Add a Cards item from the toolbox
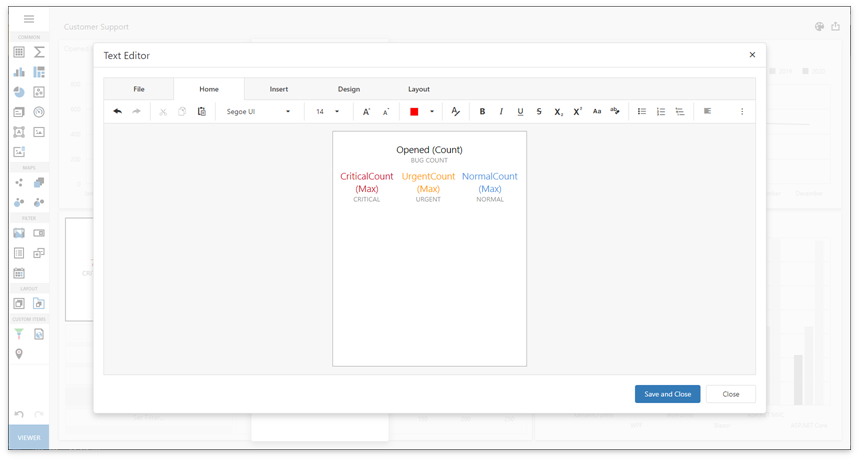This screenshot has width=859, height=460. [x=19, y=112]
